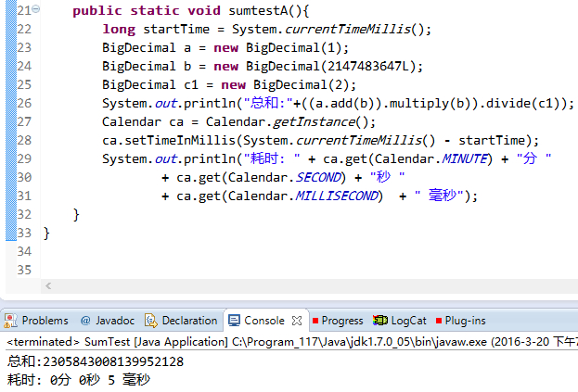Click the Problems tab icon
The height and width of the screenshot is (392, 578).
pos(10,321)
